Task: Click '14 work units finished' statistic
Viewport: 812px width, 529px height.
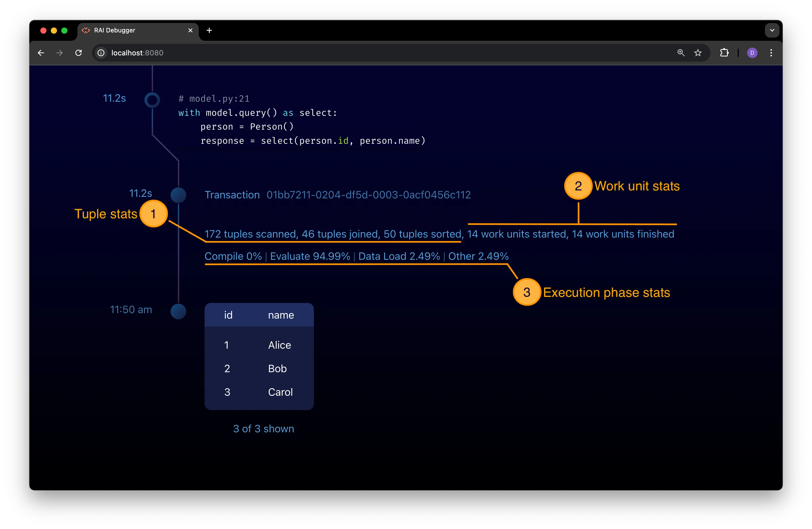Action: tap(623, 234)
